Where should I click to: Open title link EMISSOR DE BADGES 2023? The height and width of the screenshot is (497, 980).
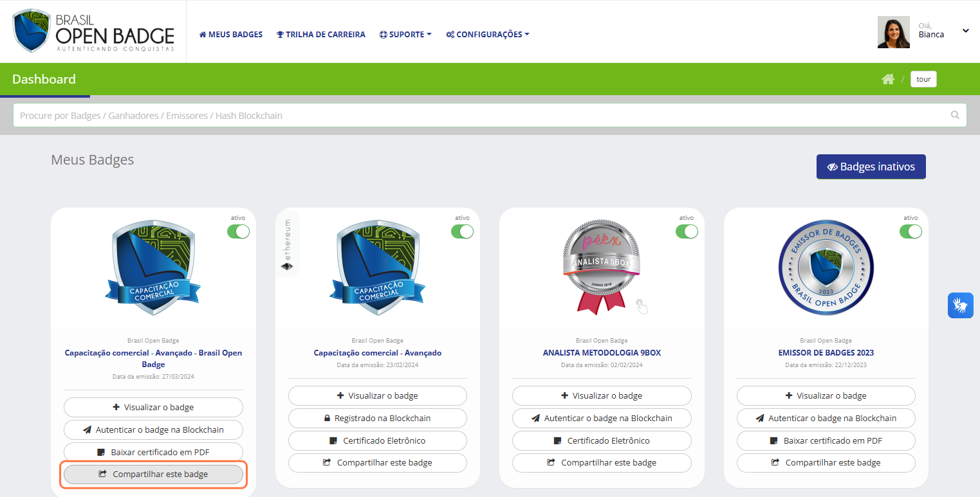pos(826,353)
